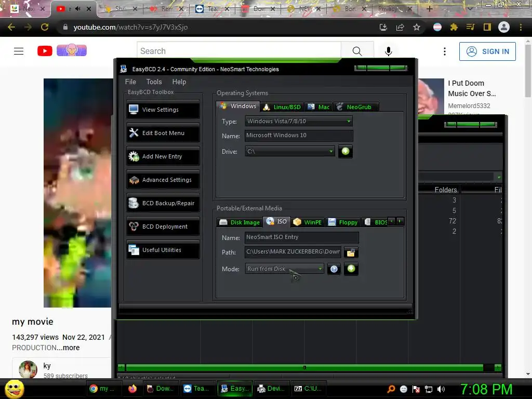Click the green horizontal scrollbar in background window
The width and height of the screenshot is (532, 399).
[304, 367]
